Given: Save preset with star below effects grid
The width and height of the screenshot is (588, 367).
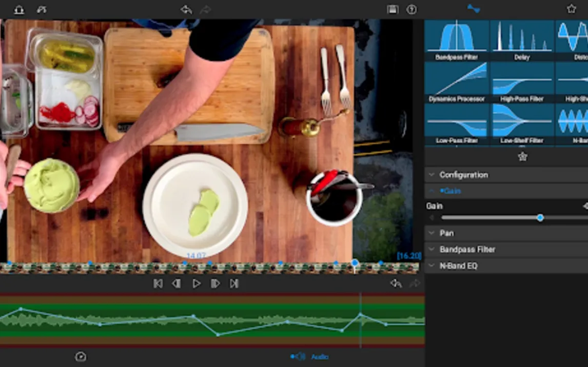Looking at the screenshot, I should [522, 157].
